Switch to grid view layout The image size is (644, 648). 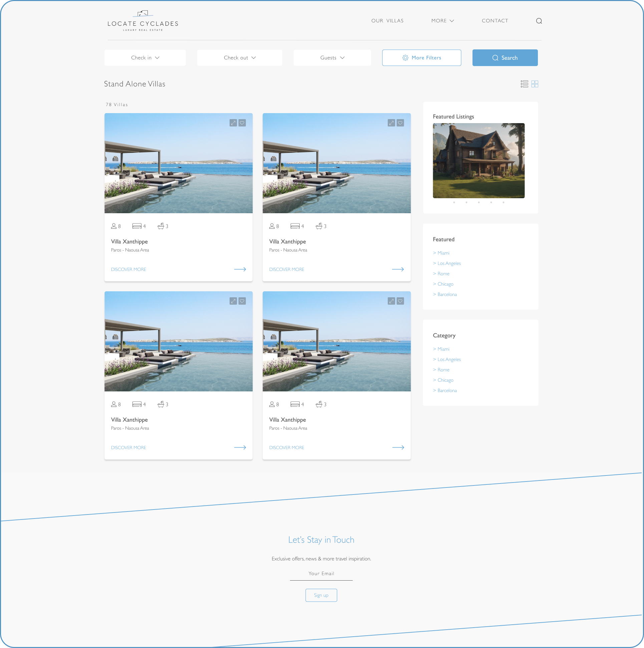(535, 83)
